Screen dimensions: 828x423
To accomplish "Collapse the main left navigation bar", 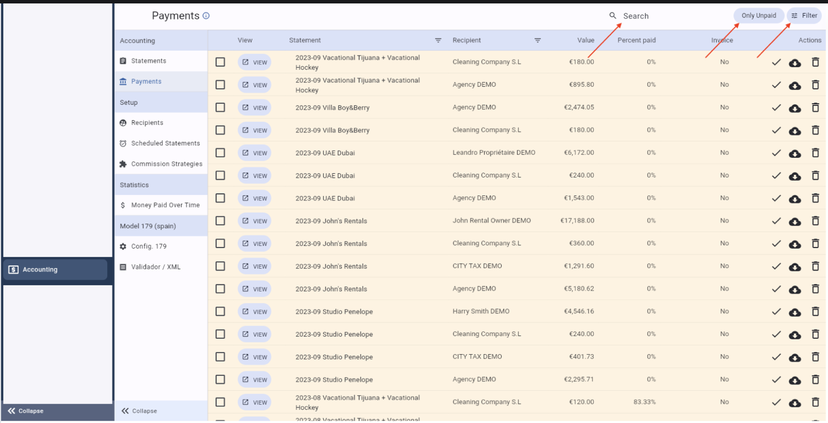I will click(x=58, y=411).
